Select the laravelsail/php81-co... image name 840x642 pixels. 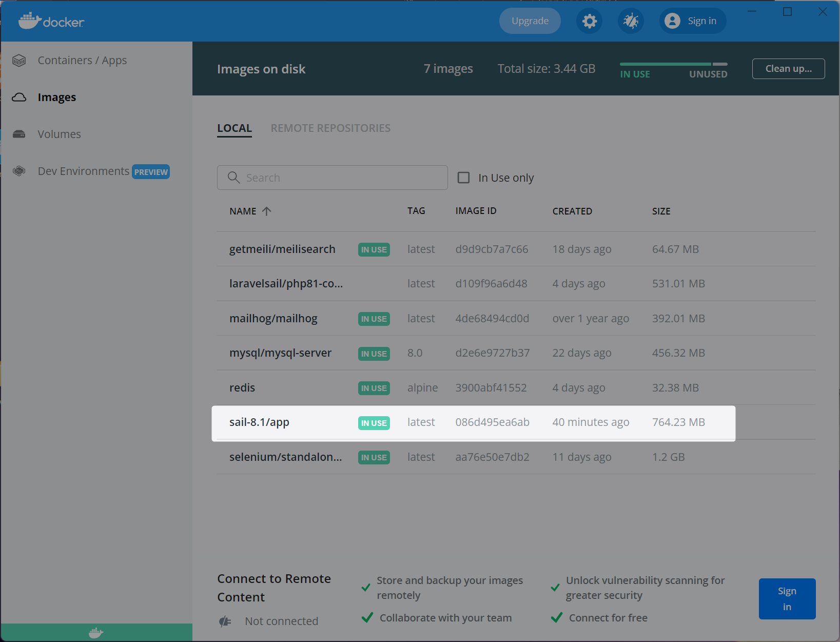286,284
